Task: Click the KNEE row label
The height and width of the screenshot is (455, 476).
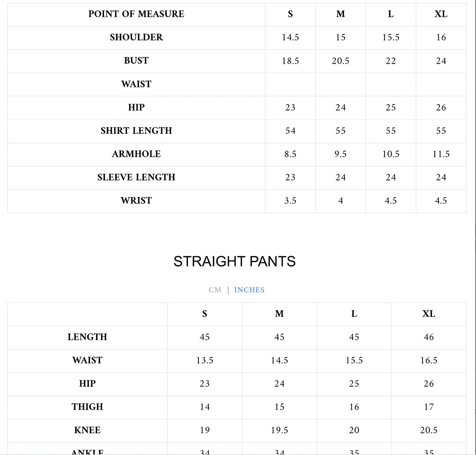Action: point(87,430)
